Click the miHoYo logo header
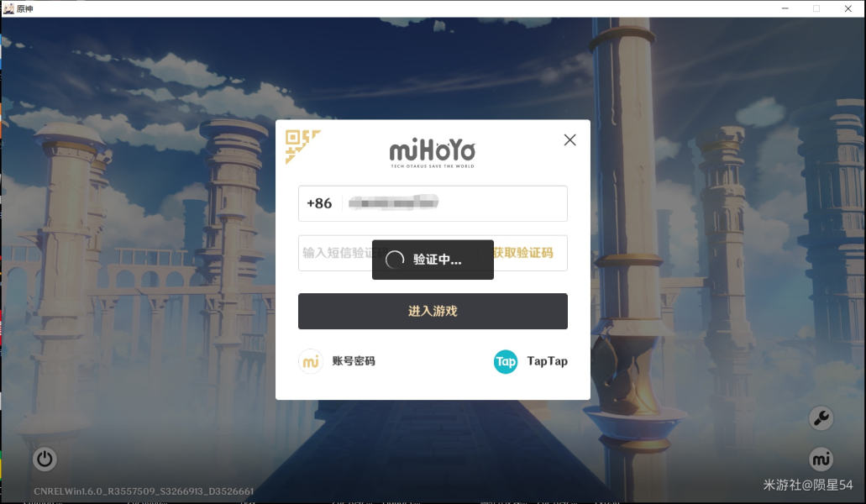Image resolution: width=866 pixels, height=504 pixels. (x=433, y=152)
